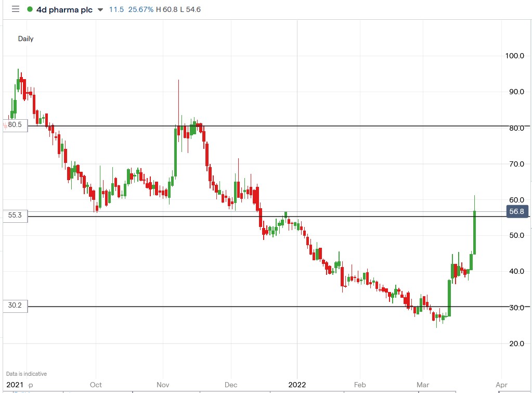This screenshot has height=393, width=532.
Task: Click the green market status dot
Action: click(29, 9)
